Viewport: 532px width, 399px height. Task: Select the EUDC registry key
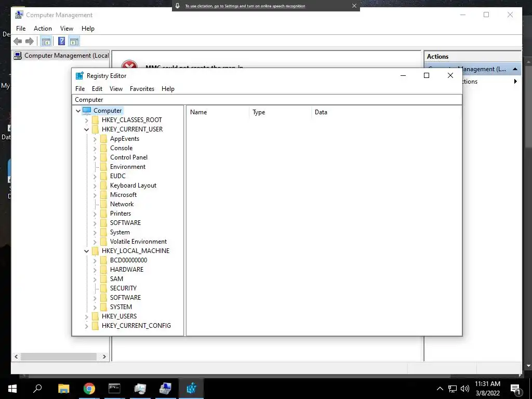118,176
